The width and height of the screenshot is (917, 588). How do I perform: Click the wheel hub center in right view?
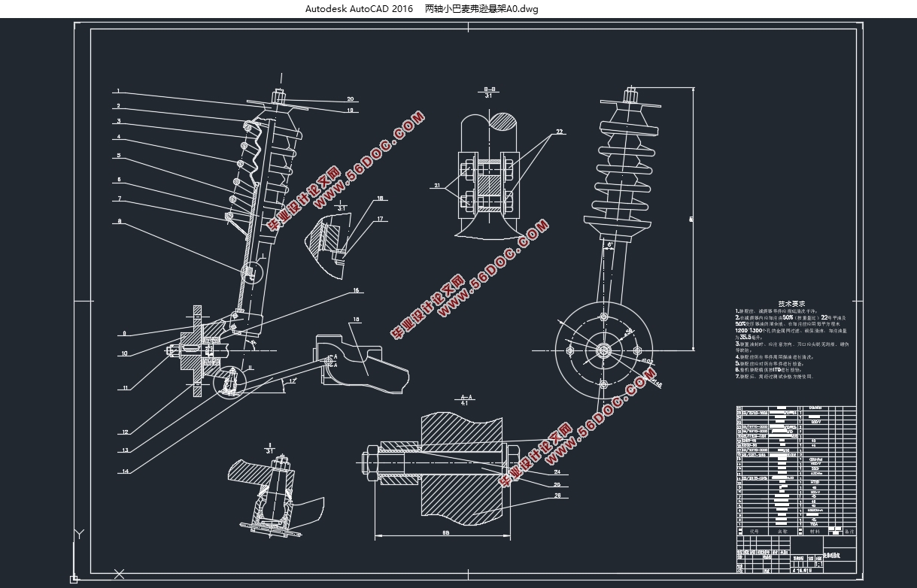click(x=603, y=350)
